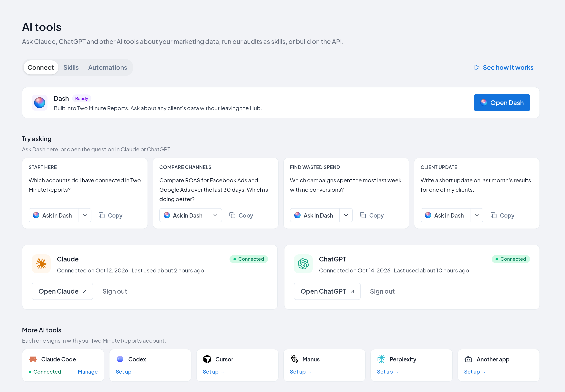Ask in Dash the Compare Channels question
Screen dimensions: 565x392
click(x=184, y=215)
